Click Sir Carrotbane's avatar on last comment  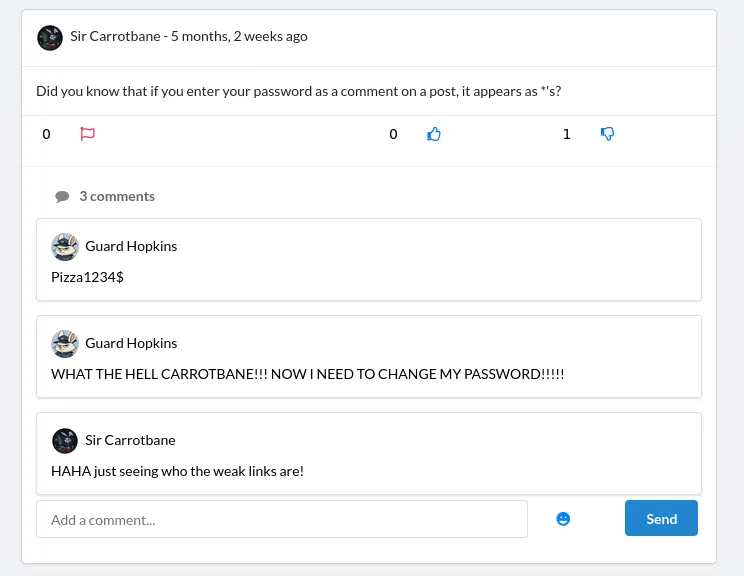(x=65, y=441)
